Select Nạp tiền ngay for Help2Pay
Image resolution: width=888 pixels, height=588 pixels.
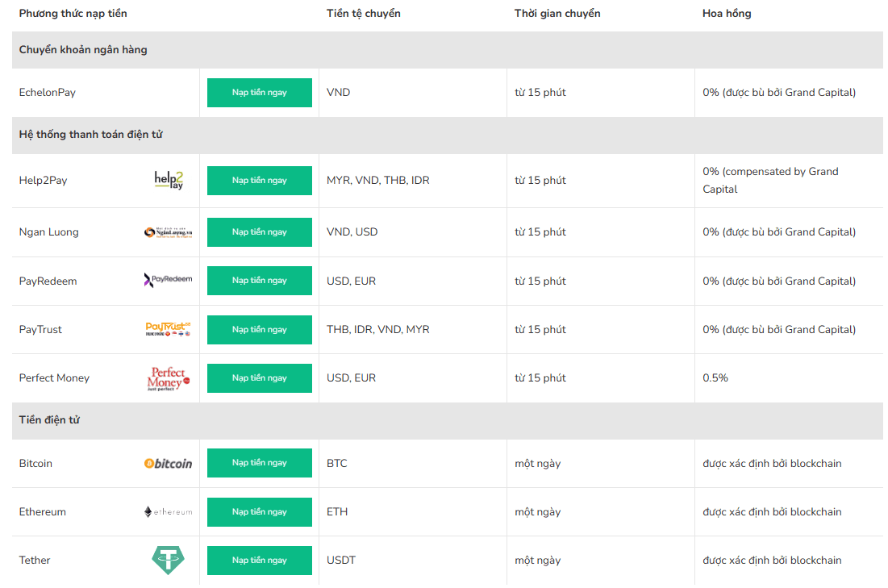tap(260, 180)
